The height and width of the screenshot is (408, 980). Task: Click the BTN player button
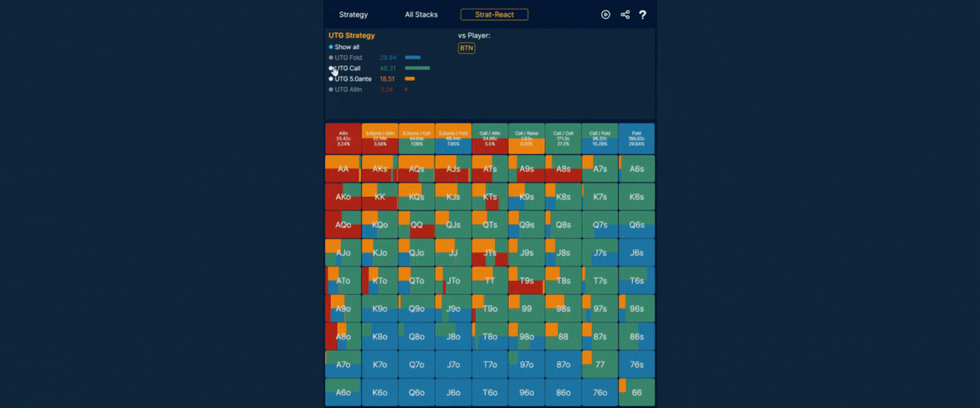pyautogui.click(x=466, y=48)
